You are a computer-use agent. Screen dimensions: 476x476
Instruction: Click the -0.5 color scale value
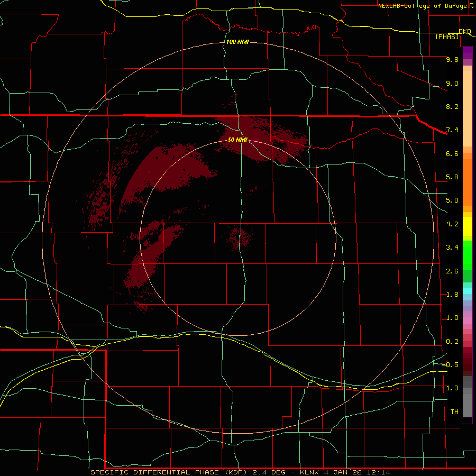[x=450, y=365]
